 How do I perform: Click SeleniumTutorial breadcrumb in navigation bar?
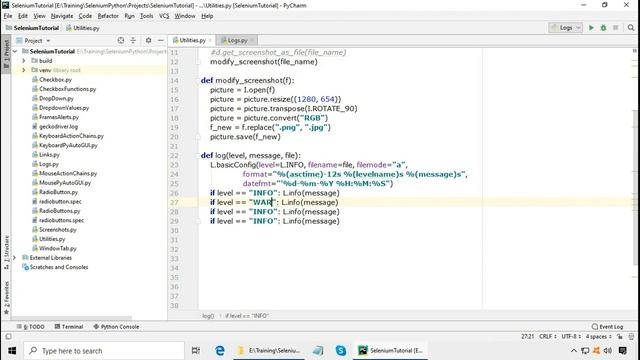coord(33,28)
